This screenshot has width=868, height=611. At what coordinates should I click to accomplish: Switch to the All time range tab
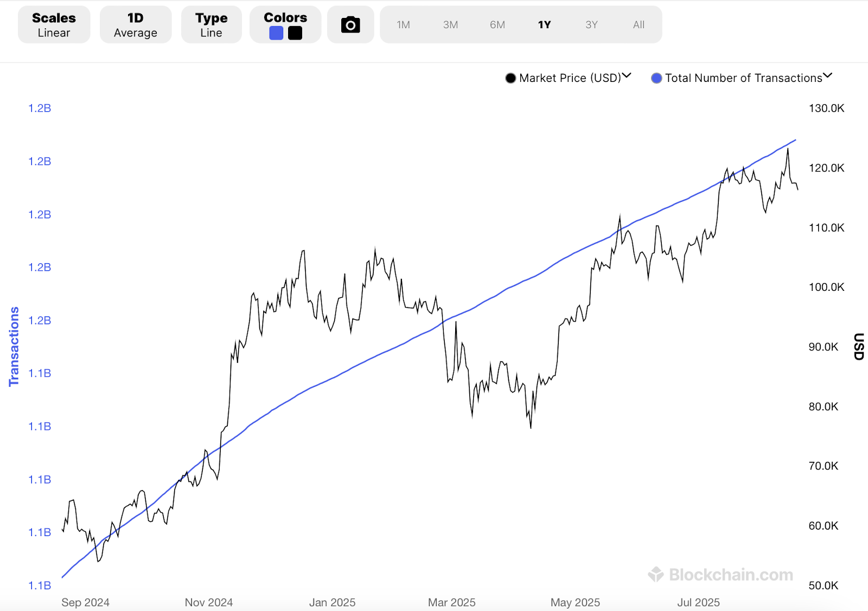click(x=638, y=24)
